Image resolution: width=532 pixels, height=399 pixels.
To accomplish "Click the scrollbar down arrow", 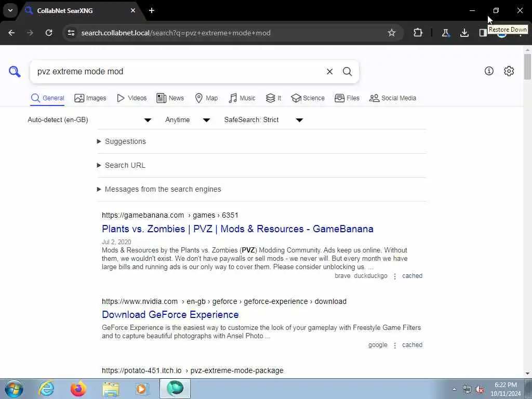I will (527, 374).
